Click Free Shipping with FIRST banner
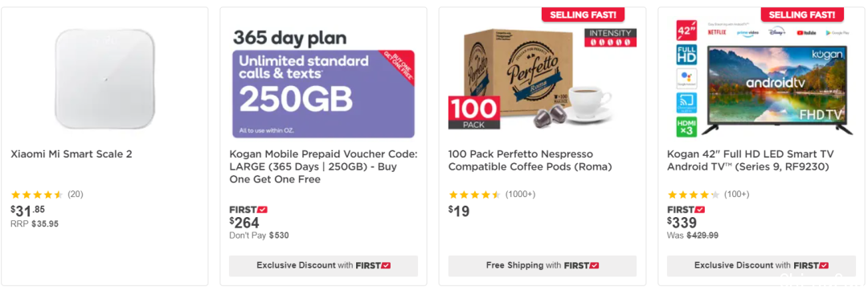Screen dimensions: 868x291 542,265
